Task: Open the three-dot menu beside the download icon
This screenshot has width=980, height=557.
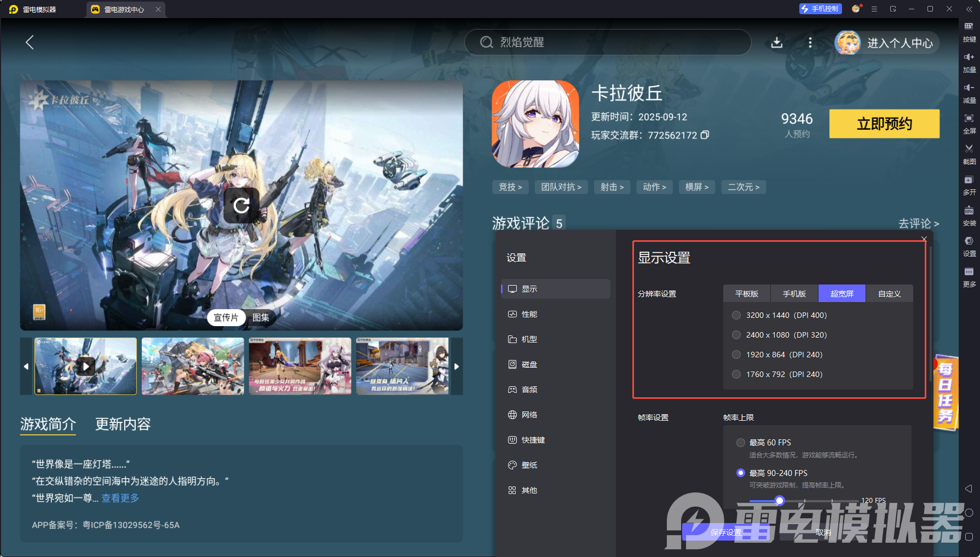Action: [x=810, y=43]
